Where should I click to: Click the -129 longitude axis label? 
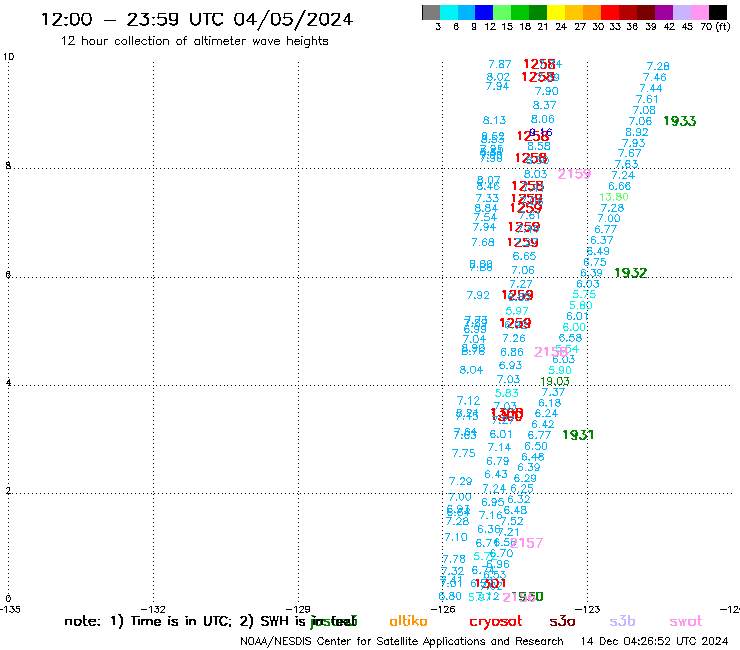(x=298, y=609)
